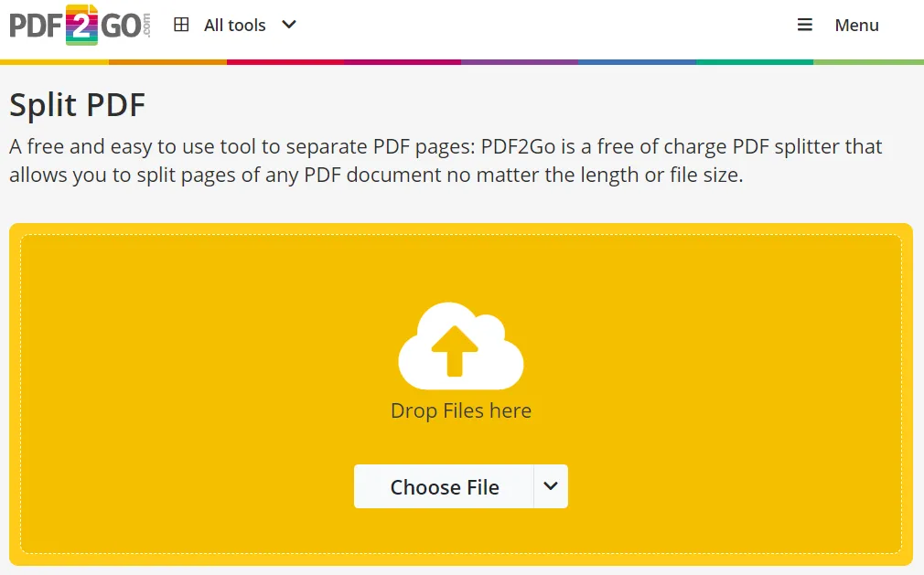The height and width of the screenshot is (575, 924).
Task: Click the Split PDF page heading
Action: [77, 104]
